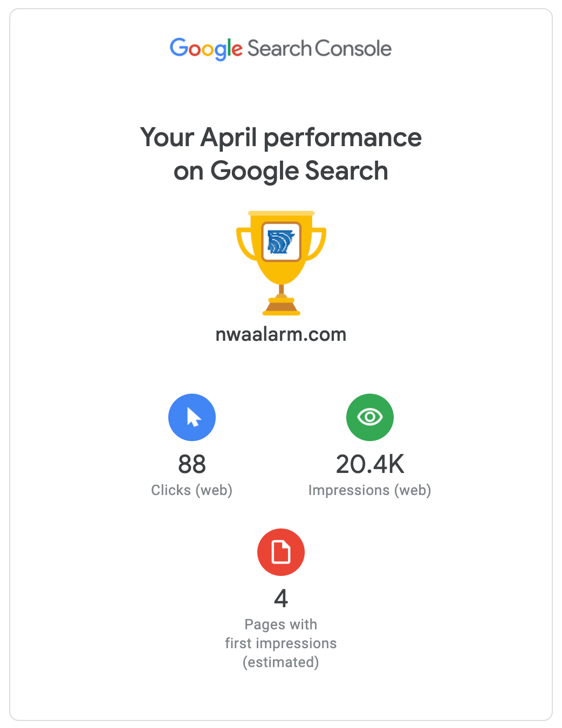Image resolution: width=562 pixels, height=728 pixels.
Task: Click the red page document icon
Action: pyautogui.click(x=281, y=552)
